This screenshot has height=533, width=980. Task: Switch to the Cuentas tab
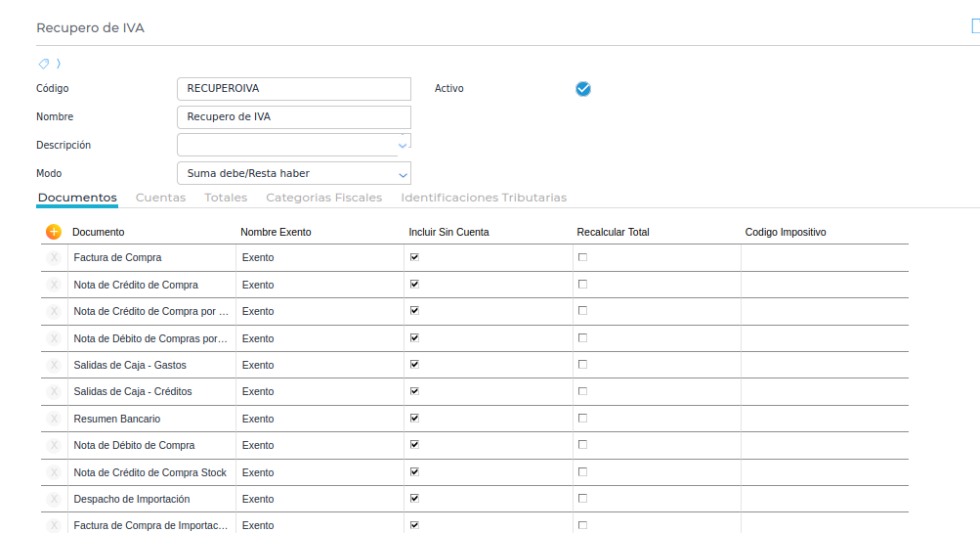pyautogui.click(x=160, y=198)
